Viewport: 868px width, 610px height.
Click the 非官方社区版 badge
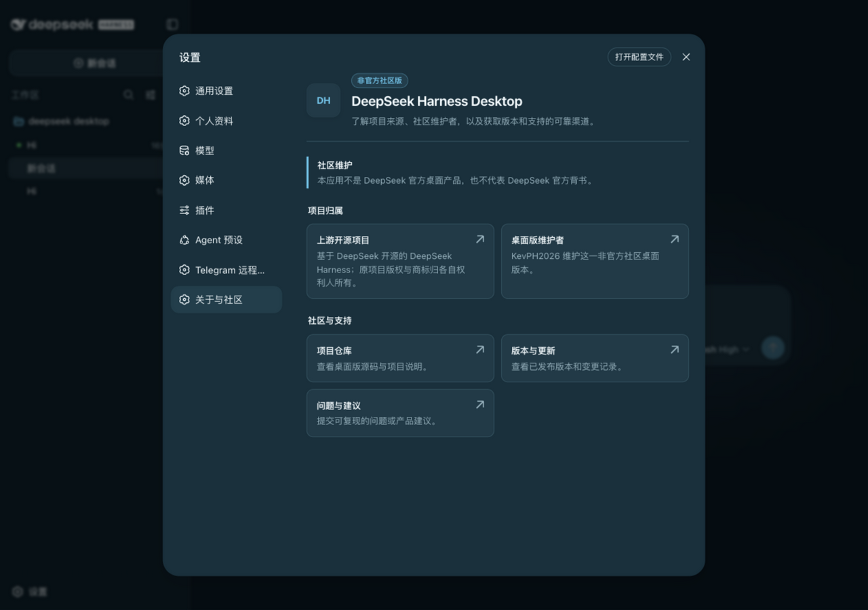pyautogui.click(x=380, y=81)
